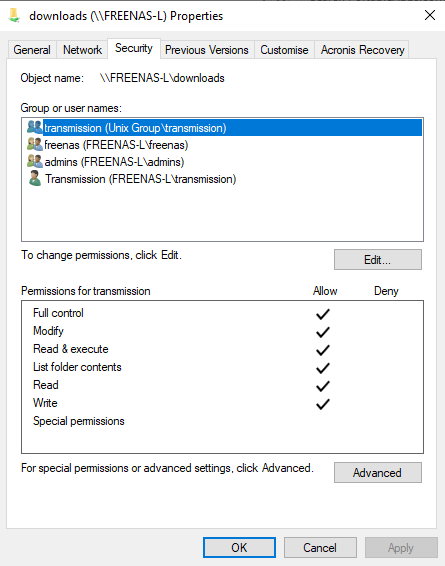Select Transmission (FREENAS-L\transmission) user entry

[x=140, y=179]
